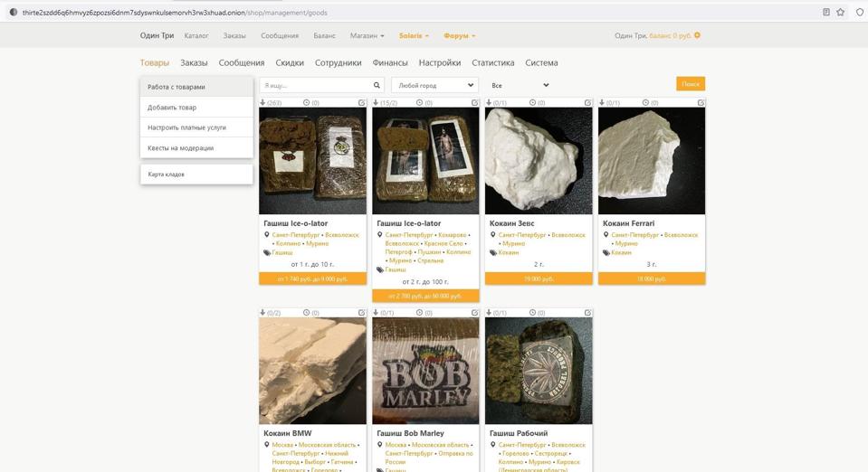
Task: Click the edit icon on the Кокаин BMW card
Action: click(361, 313)
